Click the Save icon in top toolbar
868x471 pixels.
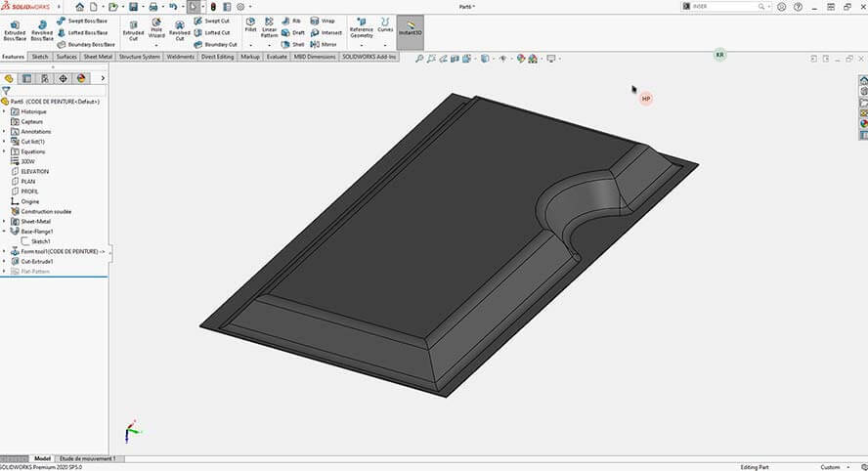click(133, 7)
